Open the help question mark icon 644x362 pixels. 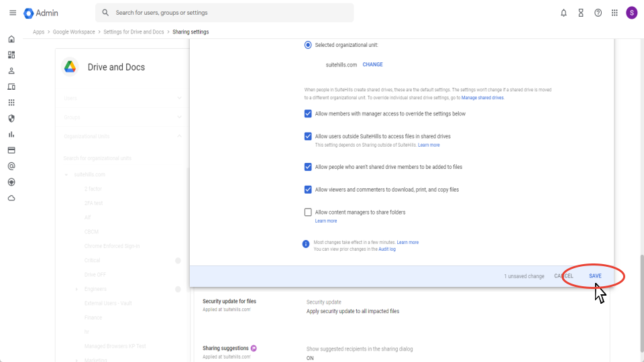[x=598, y=13]
